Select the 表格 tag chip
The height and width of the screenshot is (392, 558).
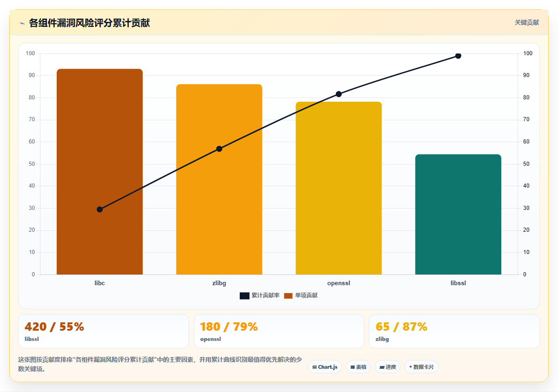[x=358, y=367]
